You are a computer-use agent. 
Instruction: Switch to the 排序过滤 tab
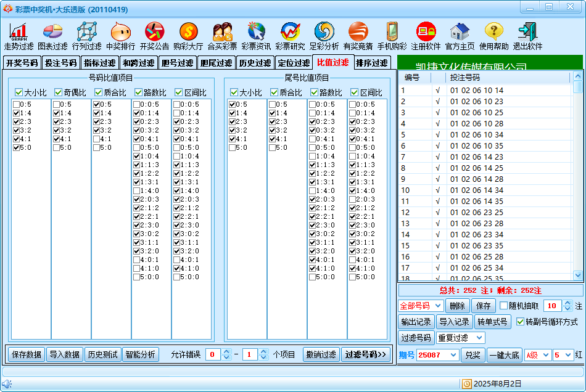(372, 63)
